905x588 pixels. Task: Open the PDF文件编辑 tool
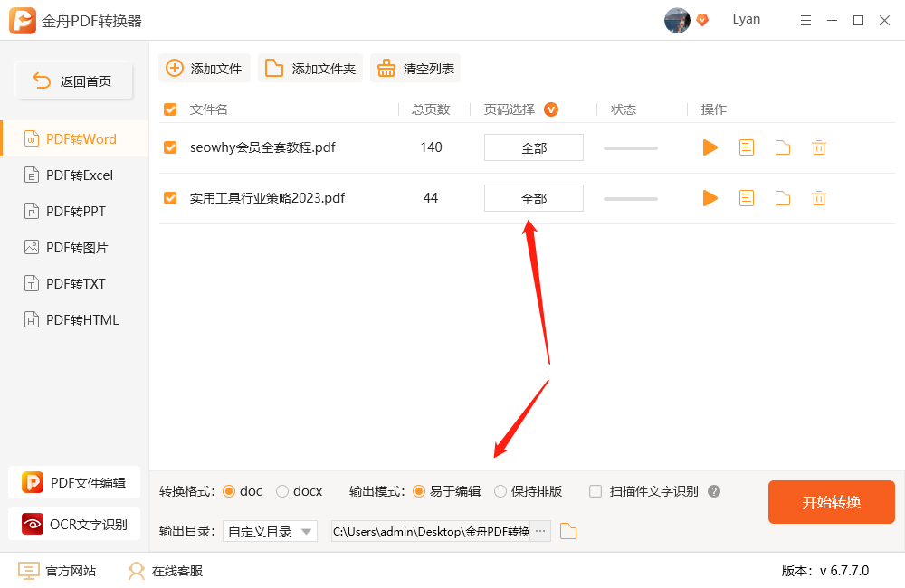pyautogui.click(x=74, y=482)
